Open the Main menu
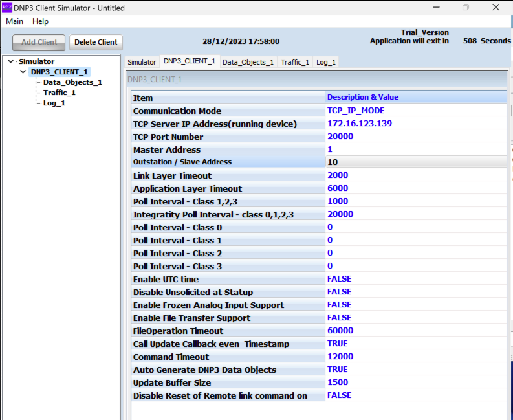Viewport: 513px width, 420px height. click(x=14, y=21)
